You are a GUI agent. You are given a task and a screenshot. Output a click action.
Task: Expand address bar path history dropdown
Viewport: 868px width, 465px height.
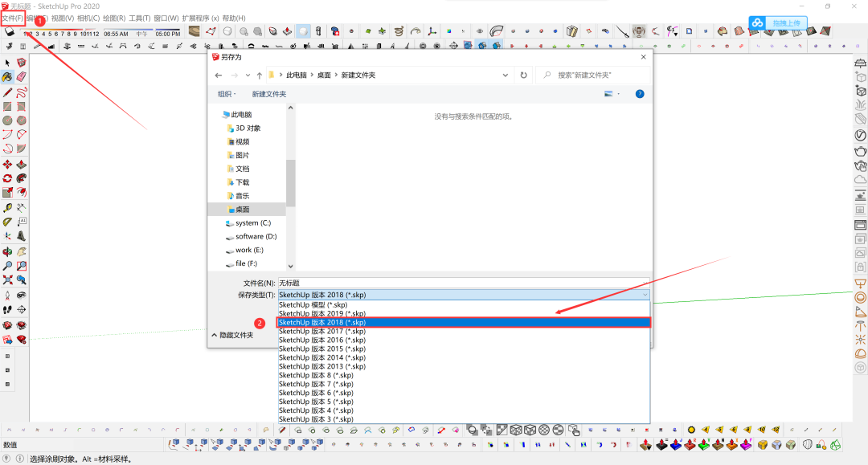(x=505, y=75)
